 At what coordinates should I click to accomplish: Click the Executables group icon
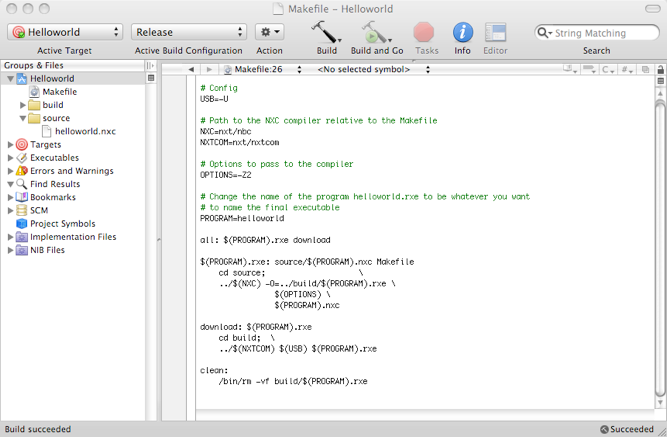pyautogui.click(x=22, y=158)
